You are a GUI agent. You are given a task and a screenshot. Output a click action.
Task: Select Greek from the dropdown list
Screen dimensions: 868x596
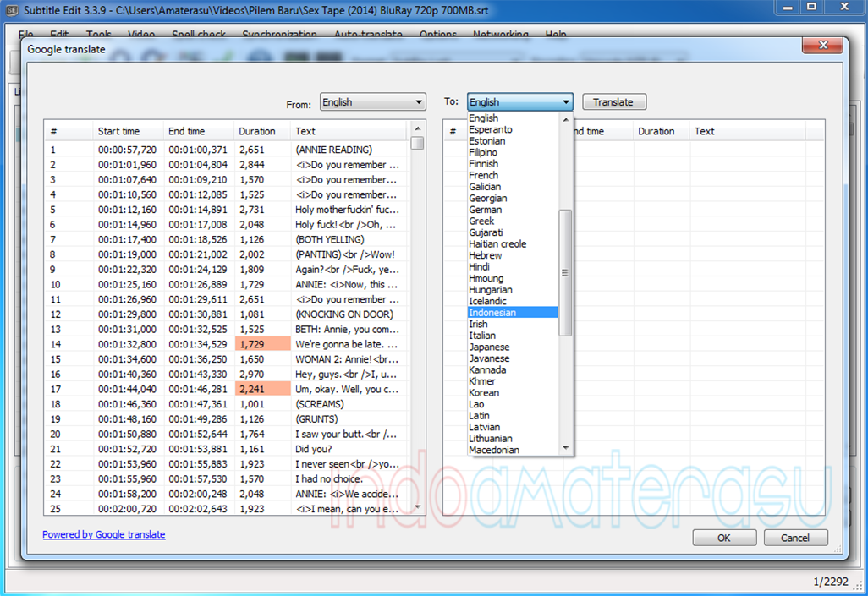coord(513,221)
